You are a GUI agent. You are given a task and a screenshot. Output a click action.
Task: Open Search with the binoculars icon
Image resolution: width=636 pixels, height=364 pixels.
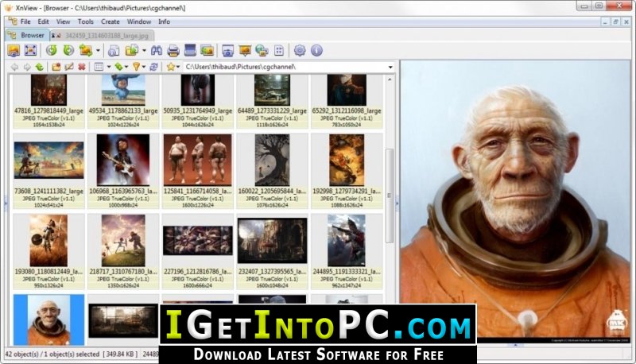[x=157, y=51]
